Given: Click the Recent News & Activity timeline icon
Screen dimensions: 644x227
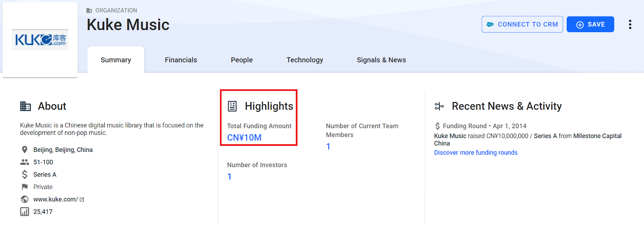Looking at the screenshot, I should pyautogui.click(x=439, y=106).
